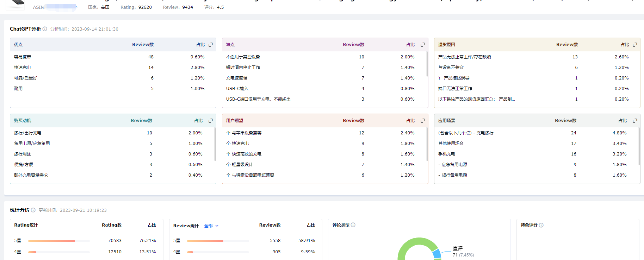Screen dimensions: 644x260
Task: Select the 备用电源/应急备用 row
Action: (112, 144)
